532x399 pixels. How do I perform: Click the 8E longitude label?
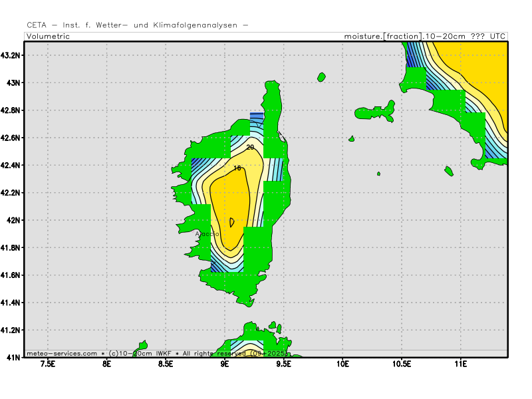pos(107,364)
